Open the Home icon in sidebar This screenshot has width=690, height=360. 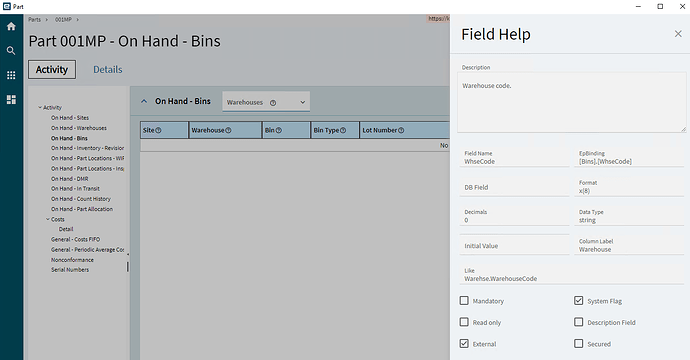(x=11, y=26)
